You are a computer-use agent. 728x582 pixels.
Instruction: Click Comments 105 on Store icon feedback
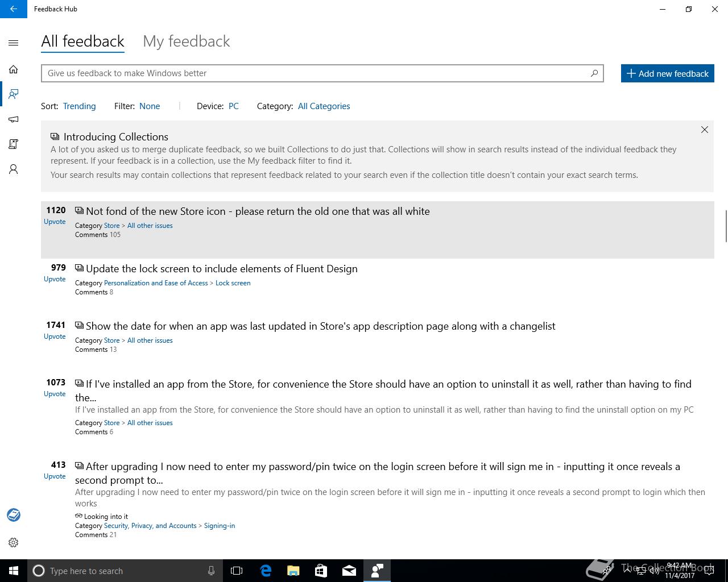(98, 235)
